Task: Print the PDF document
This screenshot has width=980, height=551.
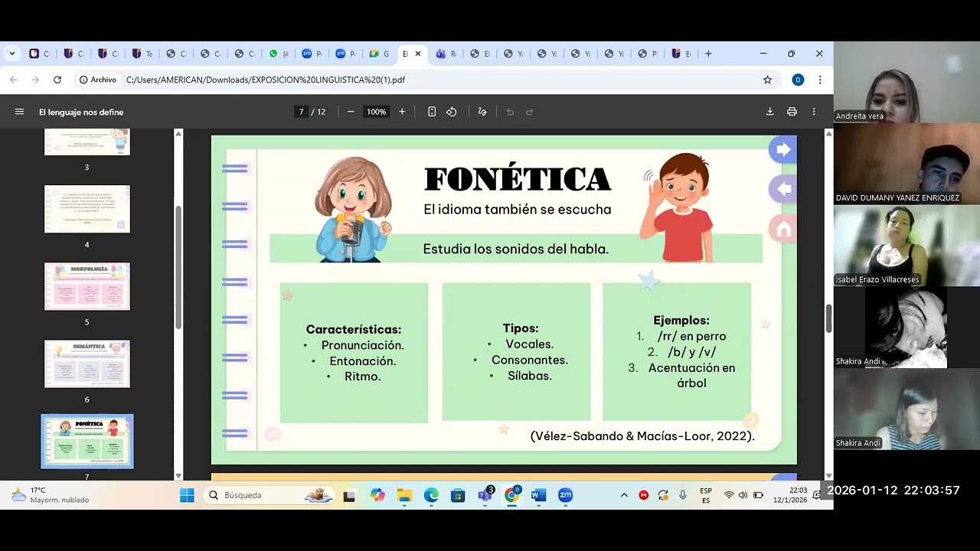Action: pyautogui.click(x=792, y=112)
